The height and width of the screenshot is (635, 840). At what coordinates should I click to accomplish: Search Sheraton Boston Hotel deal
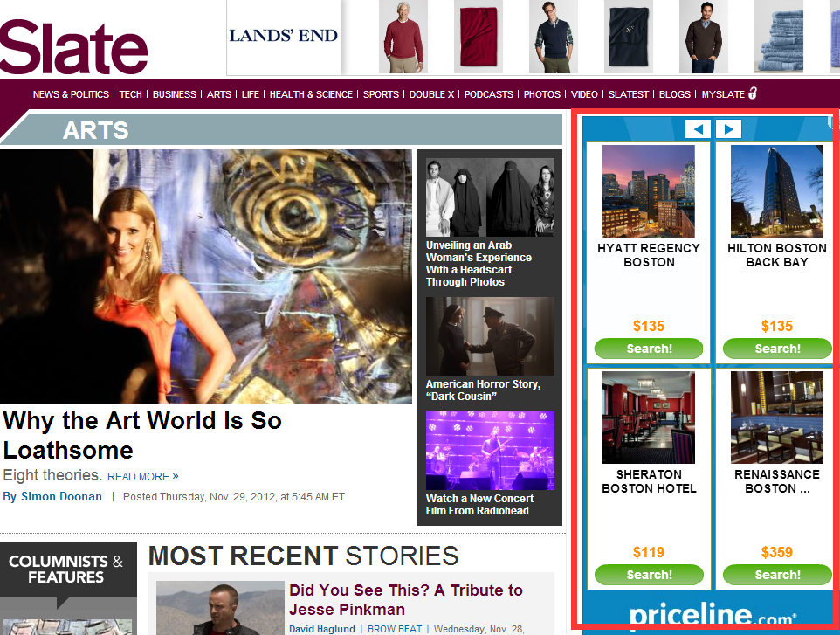(x=649, y=575)
